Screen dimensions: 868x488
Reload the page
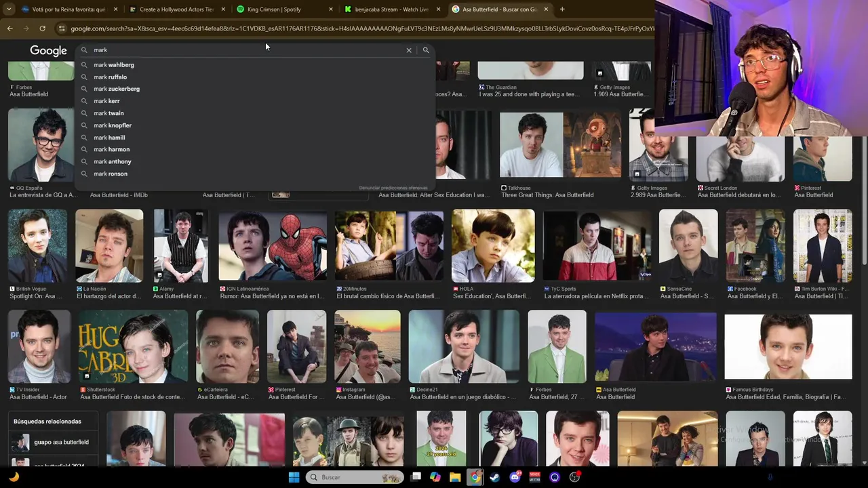pos(42,28)
